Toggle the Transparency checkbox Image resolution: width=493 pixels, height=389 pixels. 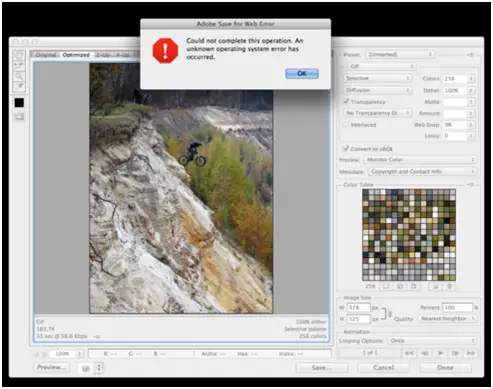pos(346,101)
